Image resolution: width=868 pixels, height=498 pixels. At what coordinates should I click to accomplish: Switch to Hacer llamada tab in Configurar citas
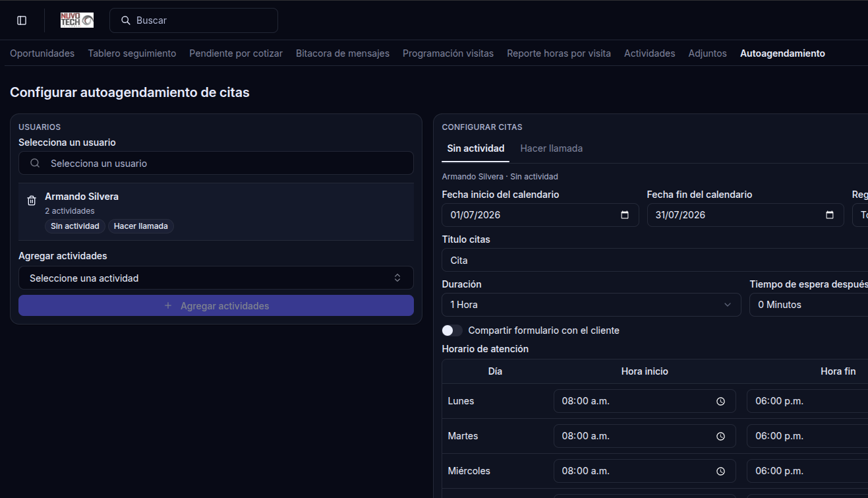tap(552, 148)
